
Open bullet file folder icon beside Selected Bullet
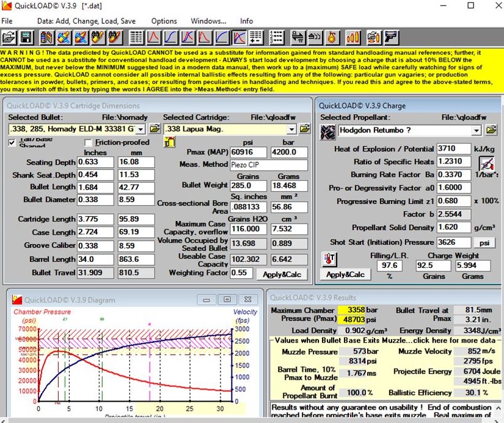click(x=155, y=129)
